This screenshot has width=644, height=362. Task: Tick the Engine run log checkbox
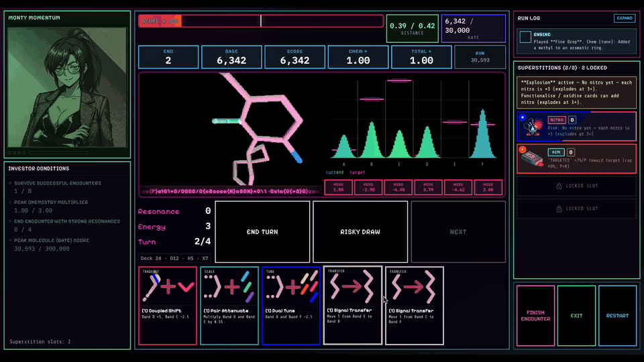(525, 37)
